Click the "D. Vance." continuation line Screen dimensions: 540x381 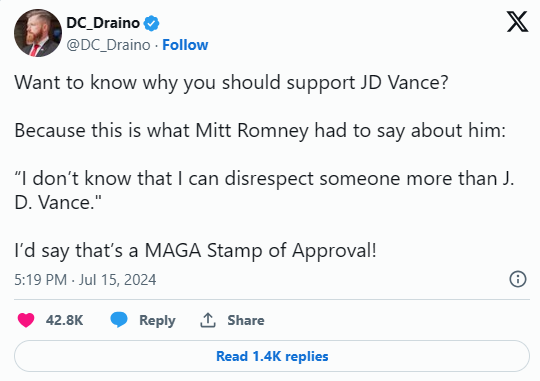(58, 203)
